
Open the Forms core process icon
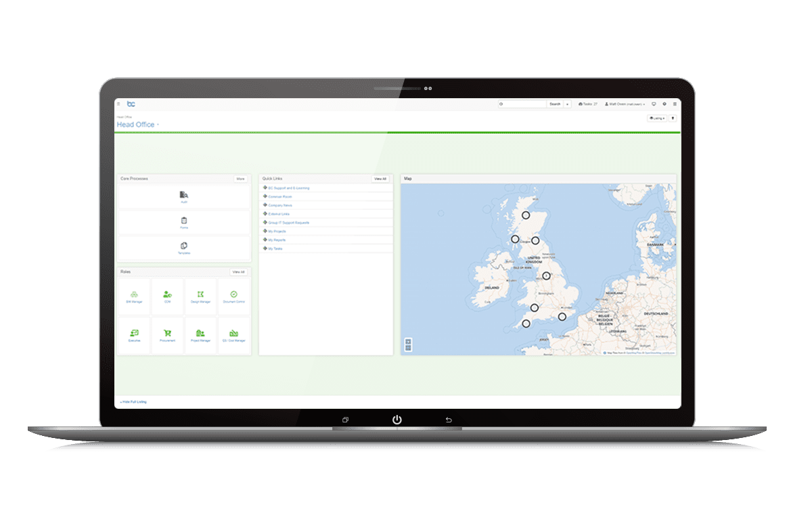coord(184,221)
